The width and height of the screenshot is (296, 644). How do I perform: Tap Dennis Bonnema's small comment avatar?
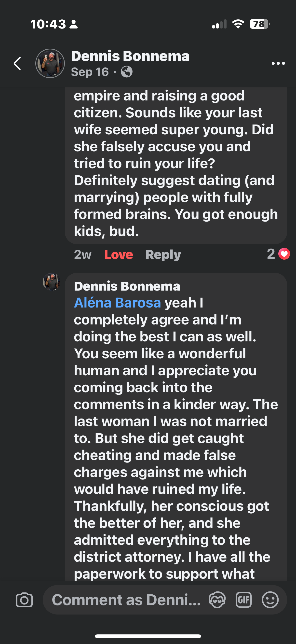pyautogui.click(x=52, y=282)
